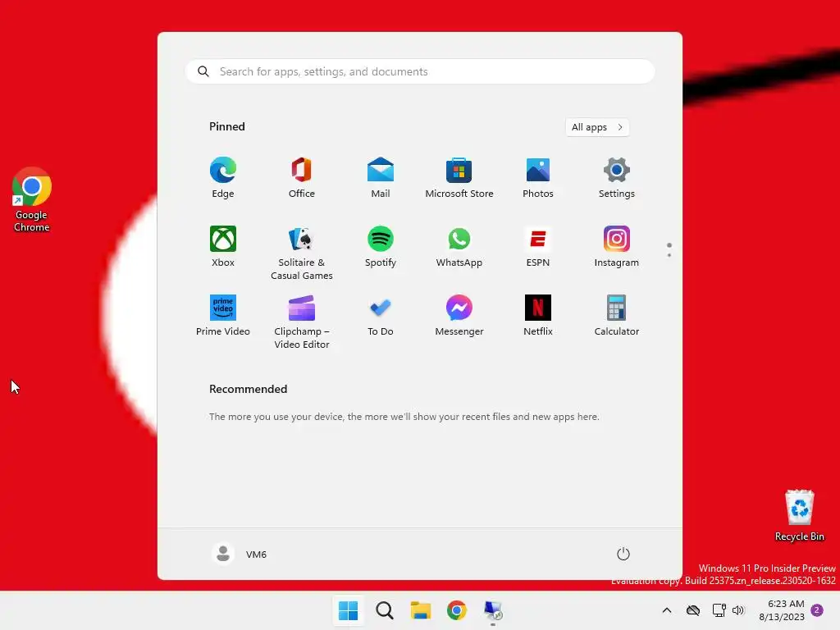Open network status tray icon

point(719,610)
